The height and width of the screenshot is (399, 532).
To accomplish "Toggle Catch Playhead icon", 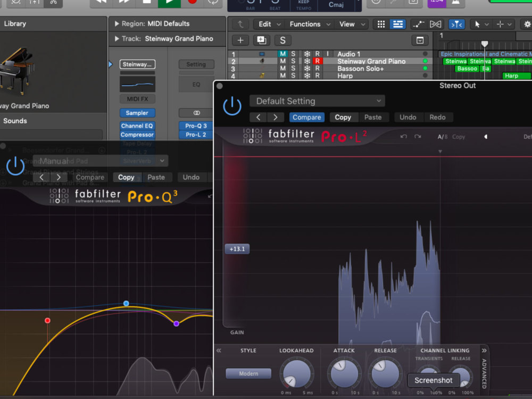I will point(456,24).
